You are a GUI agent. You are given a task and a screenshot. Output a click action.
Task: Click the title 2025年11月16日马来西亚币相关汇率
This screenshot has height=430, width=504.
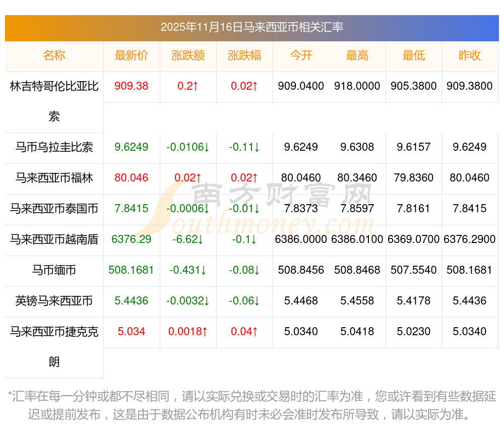252,27
